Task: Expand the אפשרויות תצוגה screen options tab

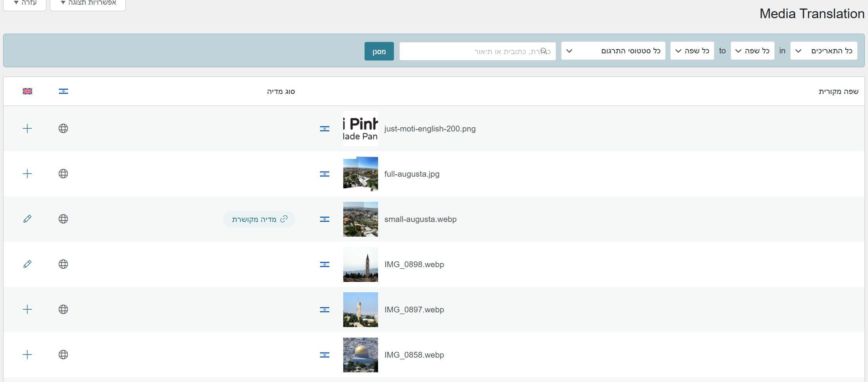Action: pyautogui.click(x=88, y=3)
